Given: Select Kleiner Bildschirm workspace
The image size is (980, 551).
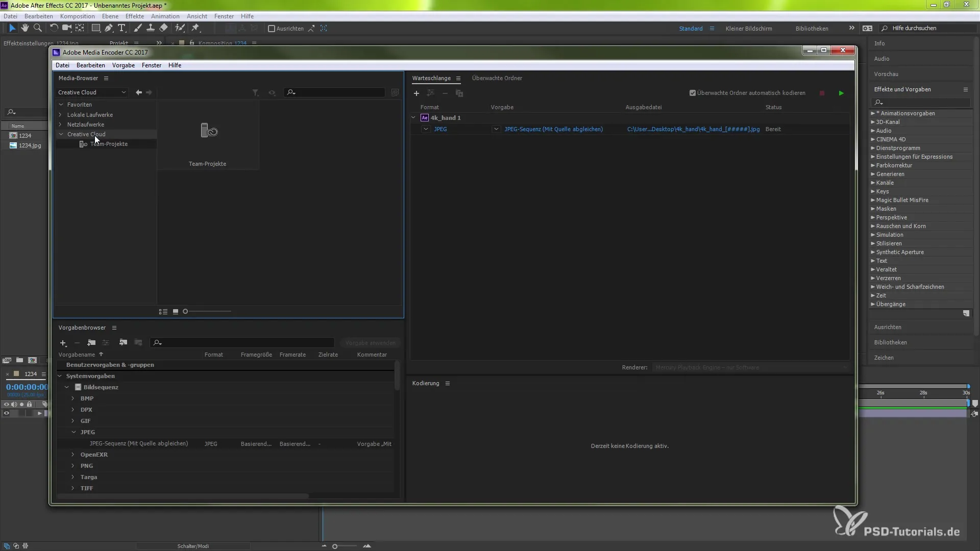Looking at the screenshot, I should coord(749,29).
